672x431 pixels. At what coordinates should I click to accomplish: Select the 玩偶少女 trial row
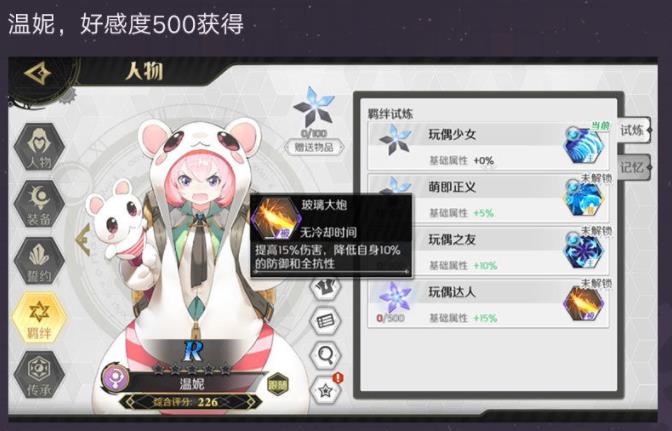click(488, 147)
